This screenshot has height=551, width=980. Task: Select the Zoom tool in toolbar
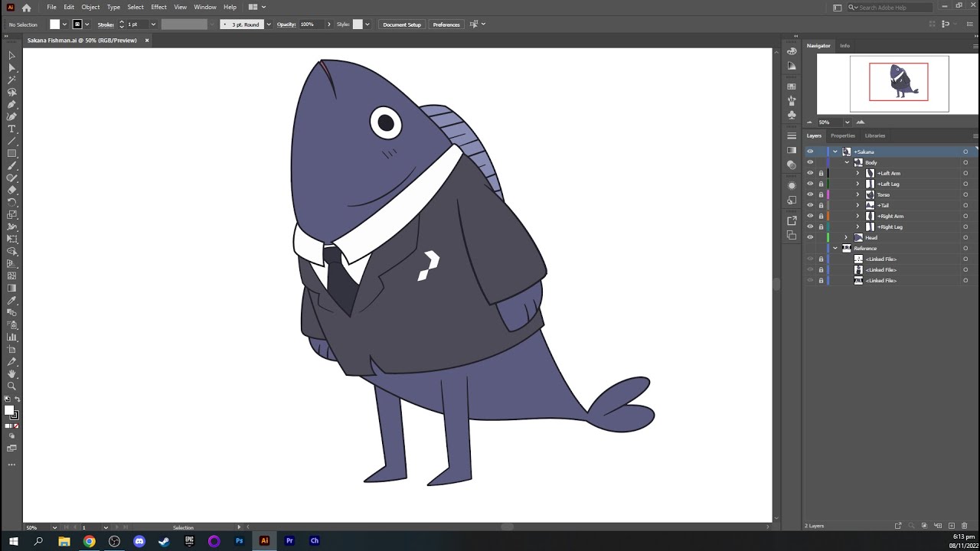click(11, 386)
